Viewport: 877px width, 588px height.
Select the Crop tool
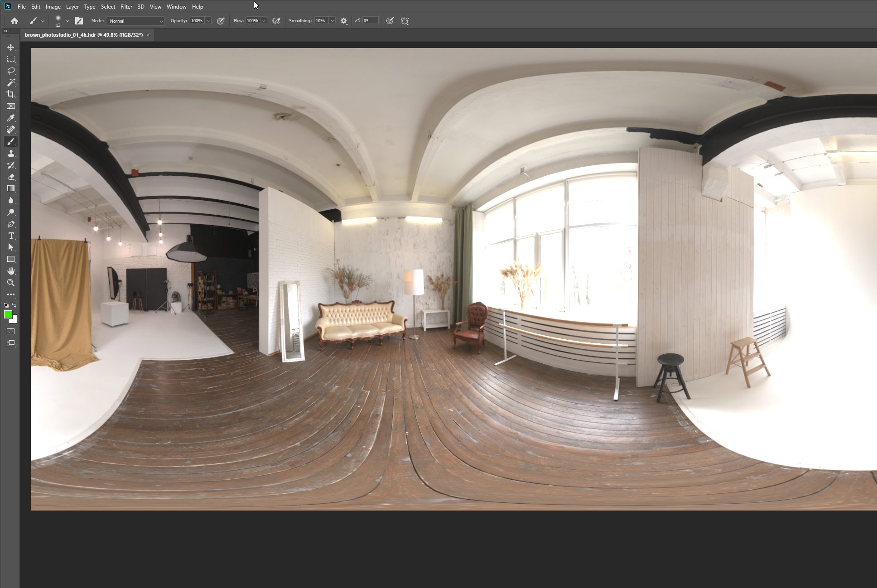[x=11, y=94]
